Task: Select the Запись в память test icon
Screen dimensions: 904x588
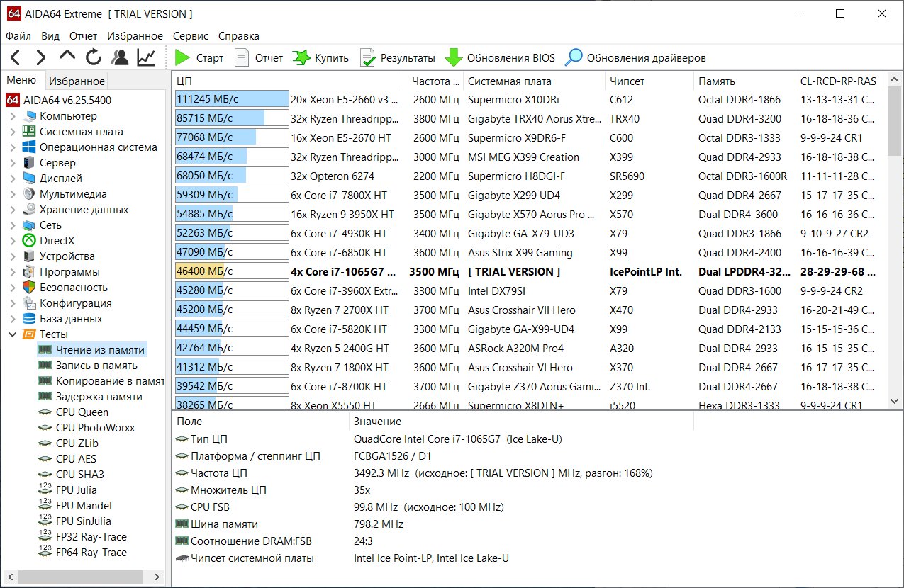Action: pyautogui.click(x=45, y=366)
